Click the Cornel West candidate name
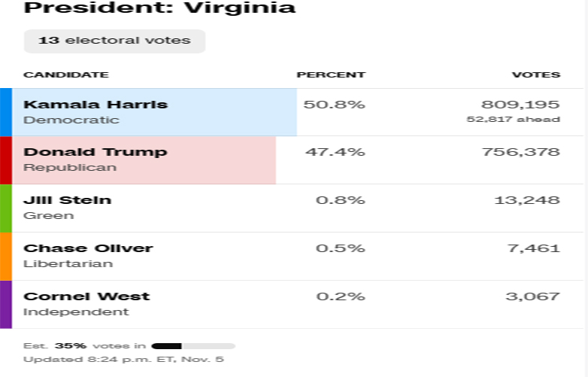588x377 pixels. point(86,296)
